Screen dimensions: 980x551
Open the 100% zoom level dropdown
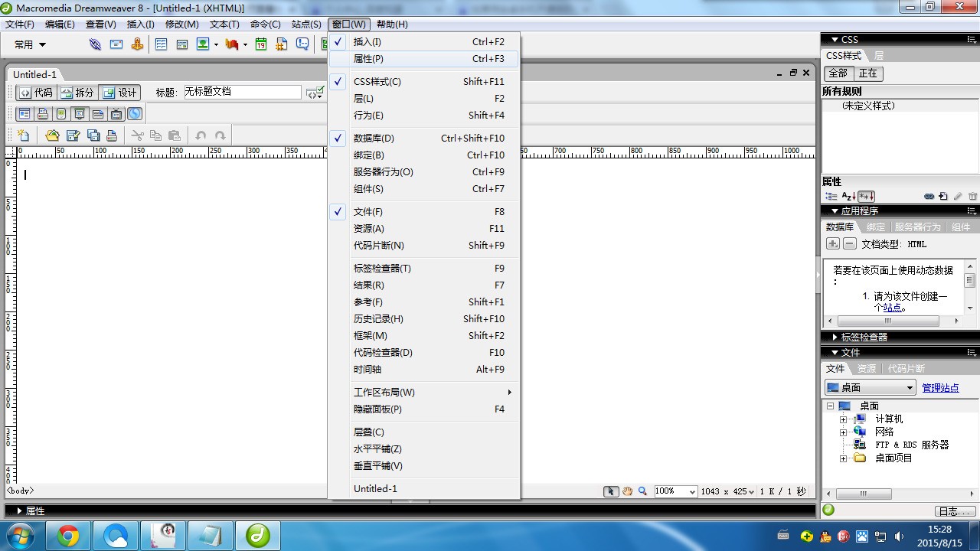coord(675,491)
